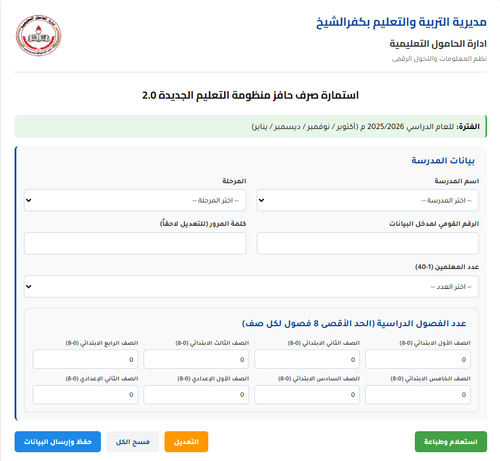This screenshot has width=500, height=461.
Task: Click the الصف الثاني الابتدائي classes field
Action: pyautogui.click(x=307, y=359)
